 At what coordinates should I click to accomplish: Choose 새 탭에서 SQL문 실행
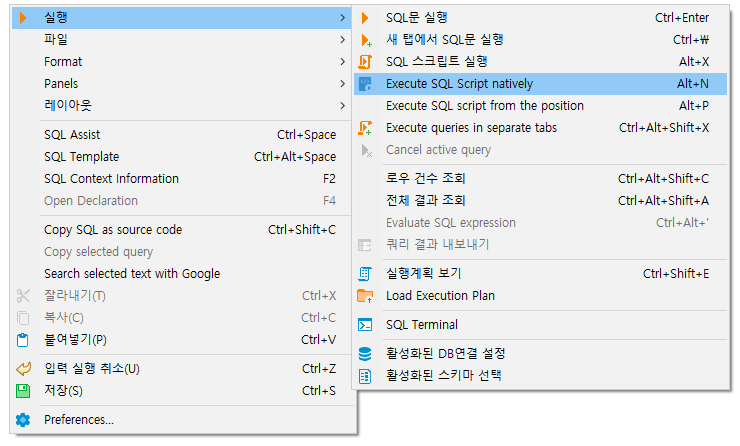pyautogui.click(x=540, y=40)
